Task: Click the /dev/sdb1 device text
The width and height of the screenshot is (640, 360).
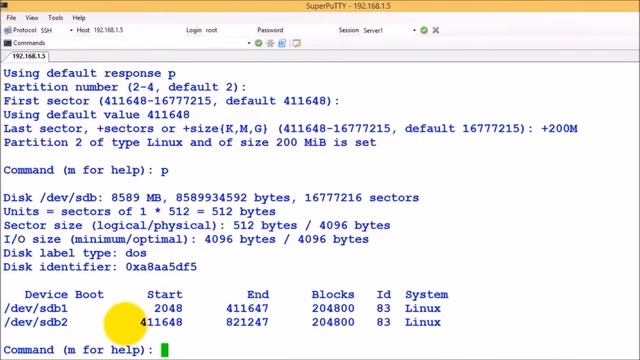Action: (36, 308)
